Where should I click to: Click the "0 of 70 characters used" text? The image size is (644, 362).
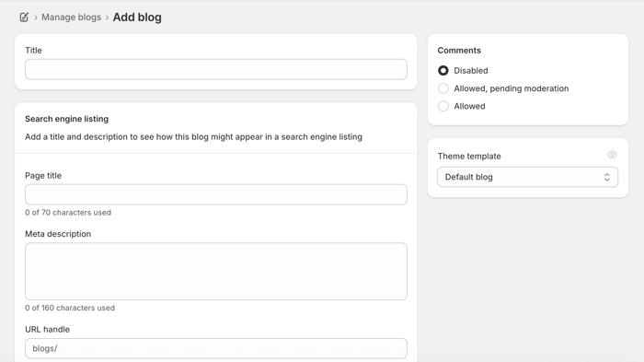[x=68, y=213]
